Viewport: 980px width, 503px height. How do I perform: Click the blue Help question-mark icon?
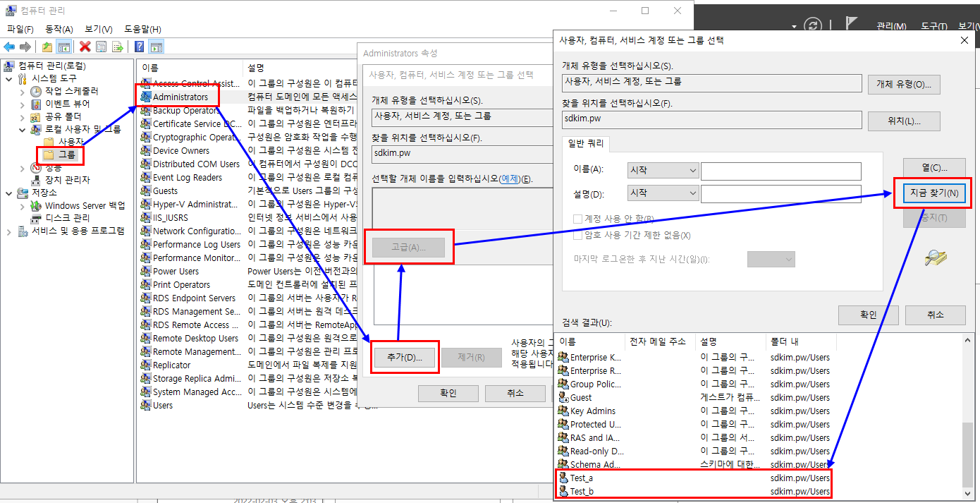click(140, 47)
